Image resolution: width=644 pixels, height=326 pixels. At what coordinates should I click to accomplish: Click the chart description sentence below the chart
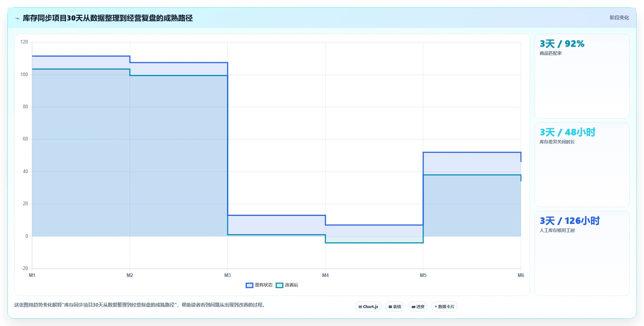pos(140,305)
